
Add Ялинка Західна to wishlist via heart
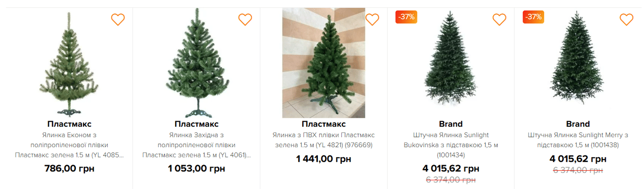click(245, 19)
